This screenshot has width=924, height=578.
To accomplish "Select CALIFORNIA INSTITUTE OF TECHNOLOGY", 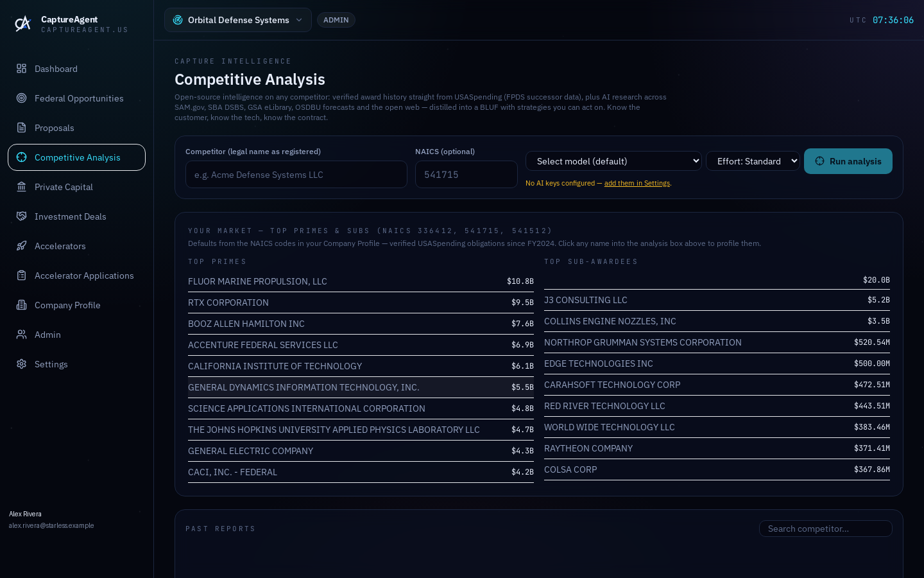I will click(361, 366).
